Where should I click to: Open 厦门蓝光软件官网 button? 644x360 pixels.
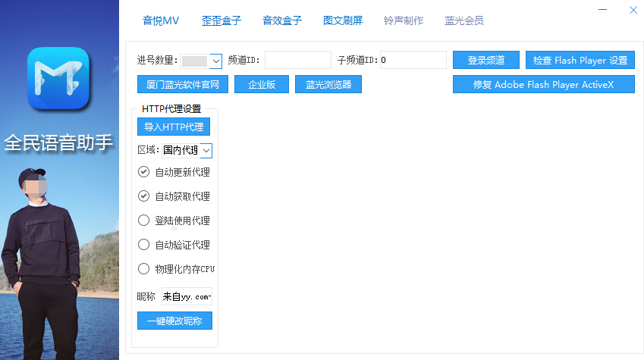(183, 84)
